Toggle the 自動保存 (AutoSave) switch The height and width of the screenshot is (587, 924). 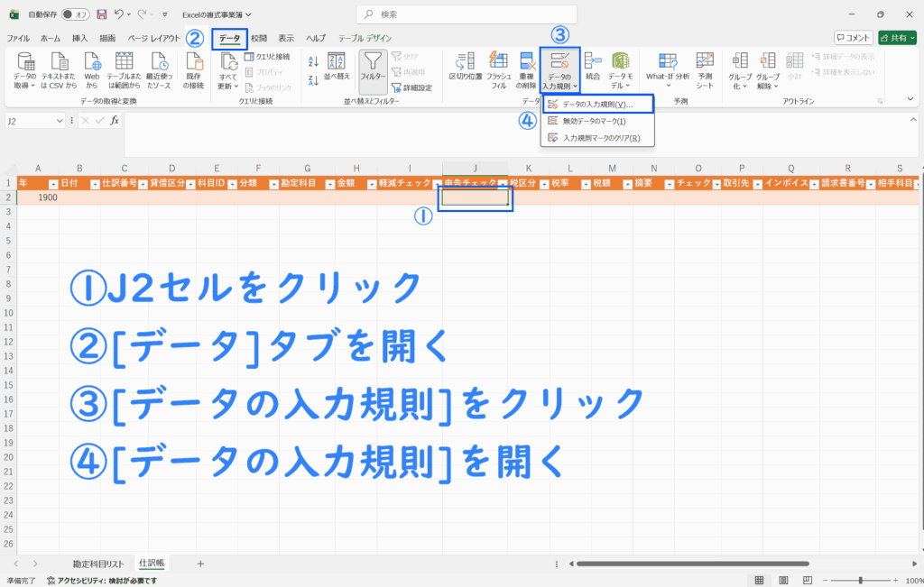tap(75, 14)
